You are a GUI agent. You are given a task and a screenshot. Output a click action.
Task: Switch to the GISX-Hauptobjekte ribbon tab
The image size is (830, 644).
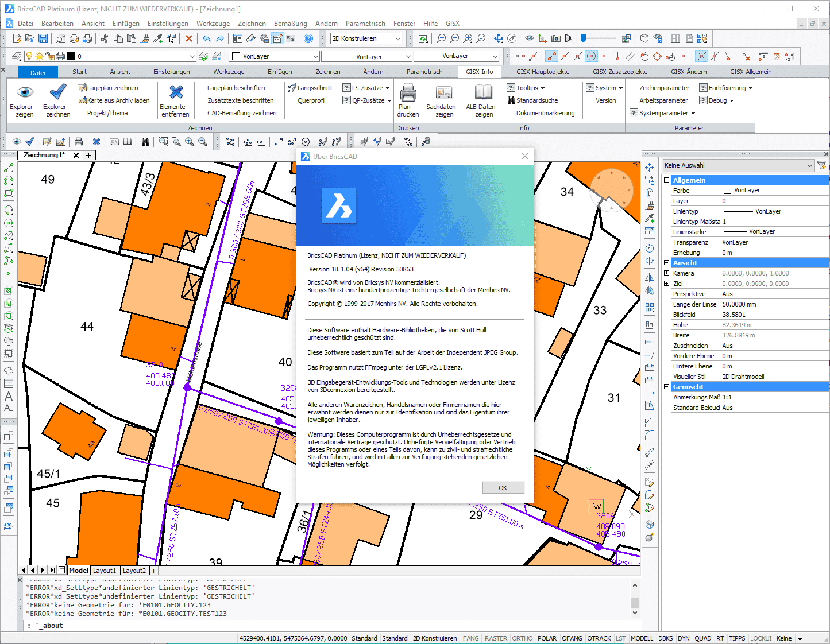click(x=543, y=72)
